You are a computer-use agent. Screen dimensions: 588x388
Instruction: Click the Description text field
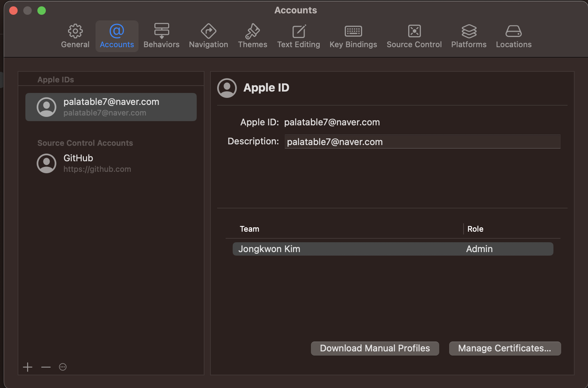point(422,142)
